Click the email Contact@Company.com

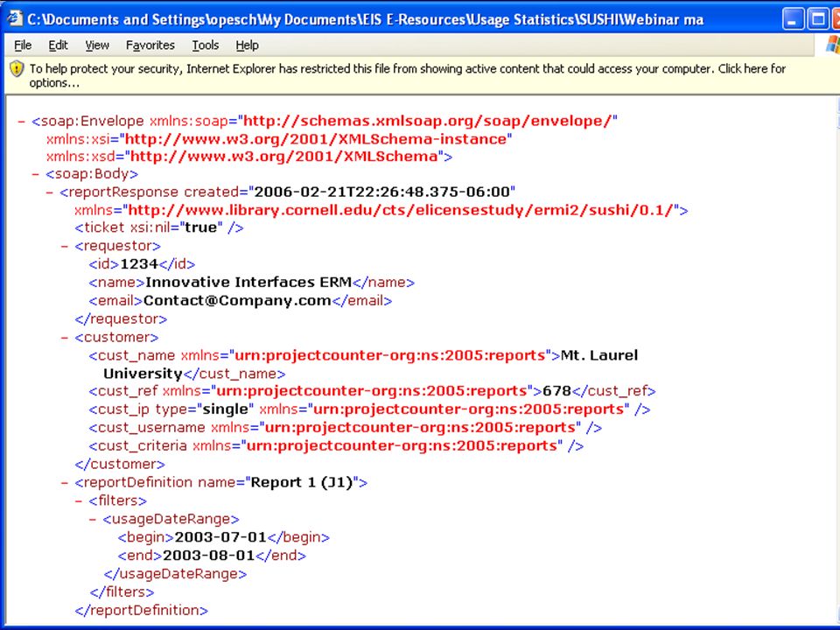pos(237,300)
